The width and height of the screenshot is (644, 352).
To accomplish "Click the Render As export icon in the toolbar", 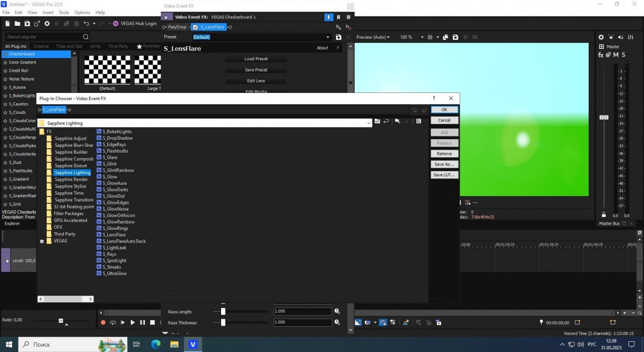I will pos(37,24).
